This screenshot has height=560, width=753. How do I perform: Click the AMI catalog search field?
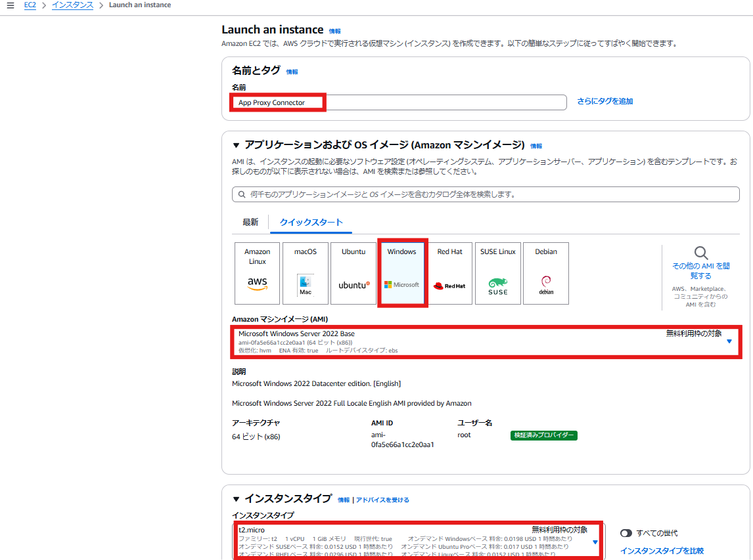[486, 194]
